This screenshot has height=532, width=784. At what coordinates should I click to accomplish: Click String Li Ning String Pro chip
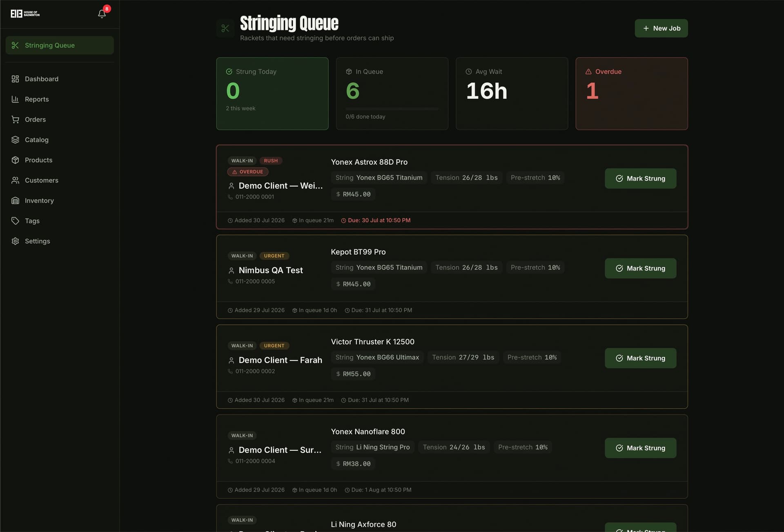click(x=372, y=447)
